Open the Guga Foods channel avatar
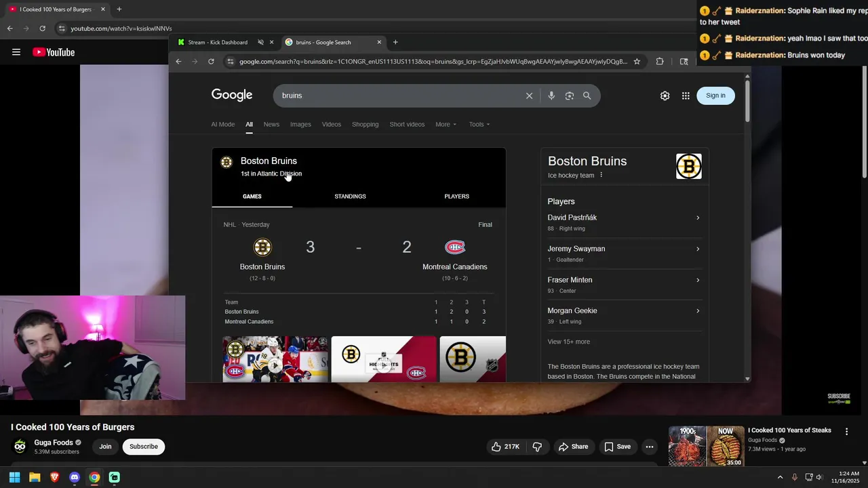 pos(20,447)
